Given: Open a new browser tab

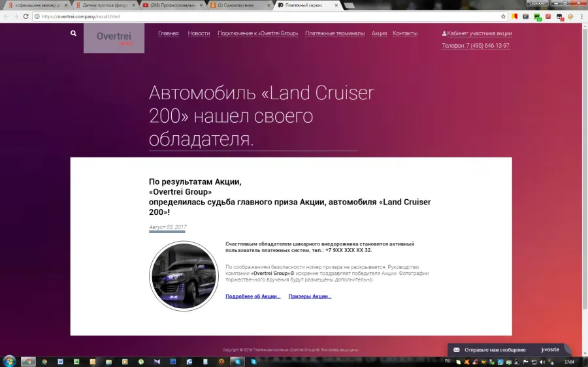Looking at the screenshot, I should [349, 5].
